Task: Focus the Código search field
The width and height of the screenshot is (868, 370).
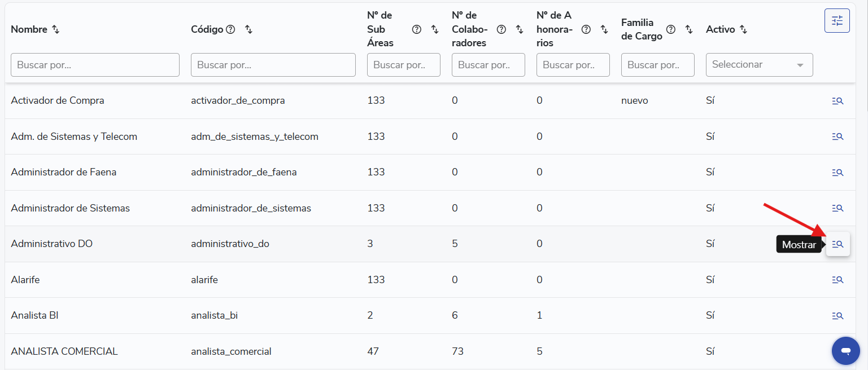Action: point(273,65)
